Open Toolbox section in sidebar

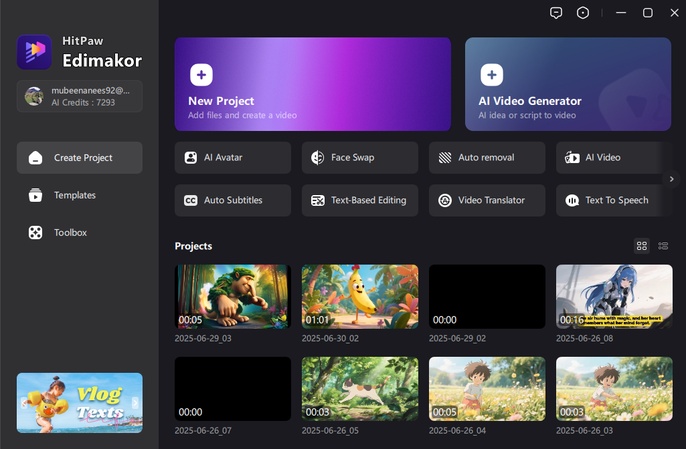(80, 232)
